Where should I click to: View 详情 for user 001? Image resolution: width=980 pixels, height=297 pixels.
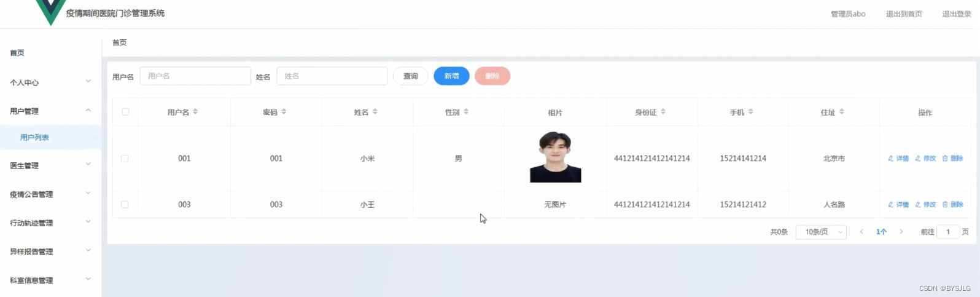(x=898, y=159)
